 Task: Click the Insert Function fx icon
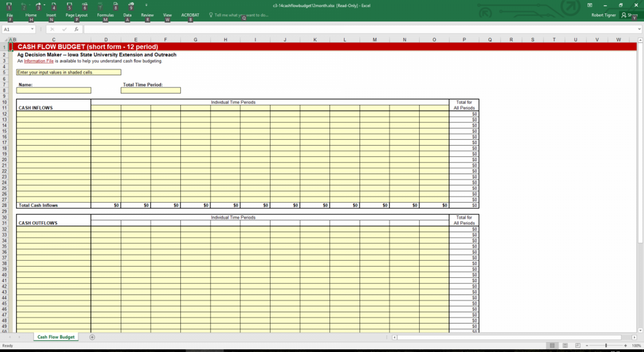[76, 29]
